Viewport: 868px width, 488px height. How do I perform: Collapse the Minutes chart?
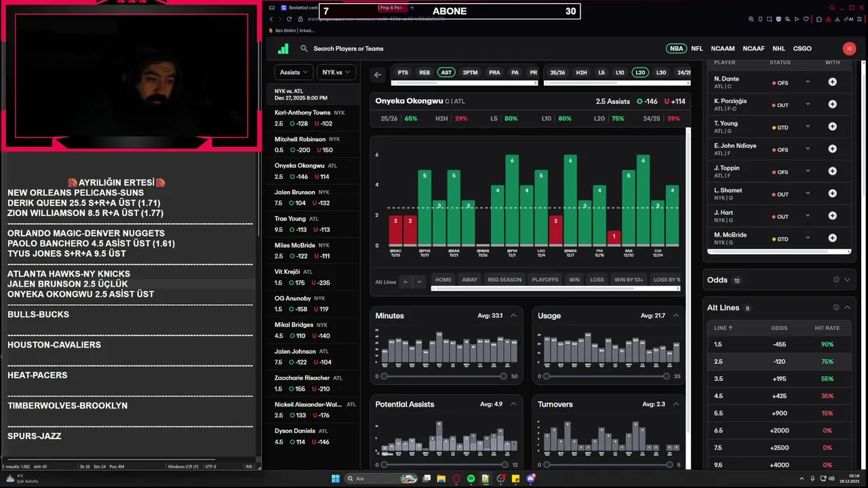click(513, 316)
